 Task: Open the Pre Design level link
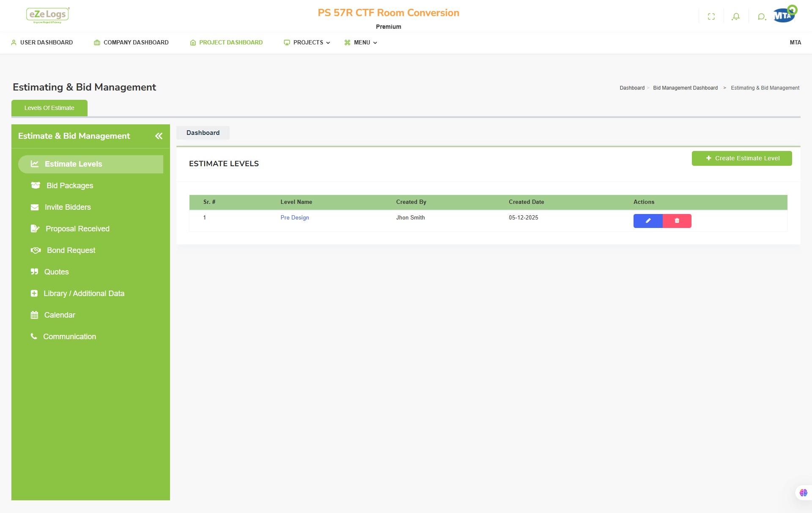(295, 217)
